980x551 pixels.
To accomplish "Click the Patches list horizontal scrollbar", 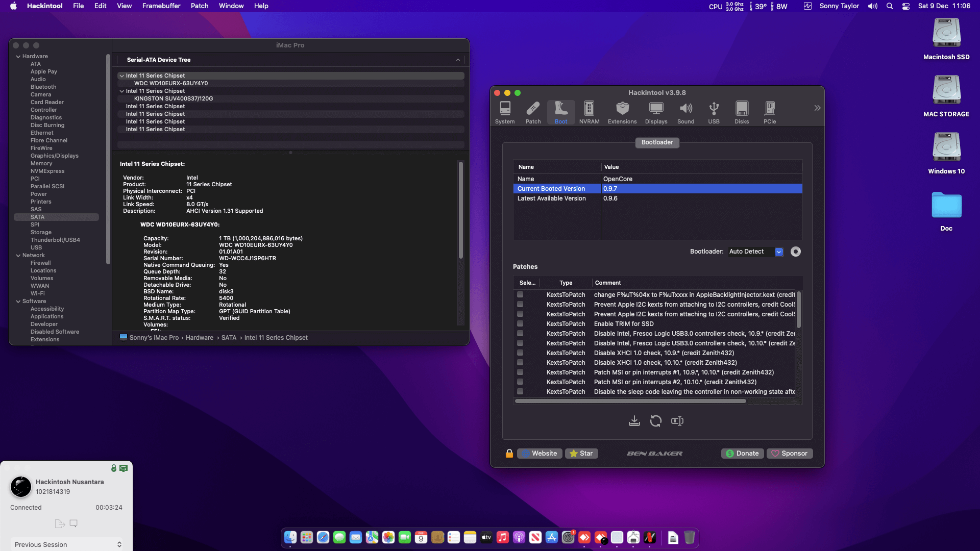I will click(630, 401).
